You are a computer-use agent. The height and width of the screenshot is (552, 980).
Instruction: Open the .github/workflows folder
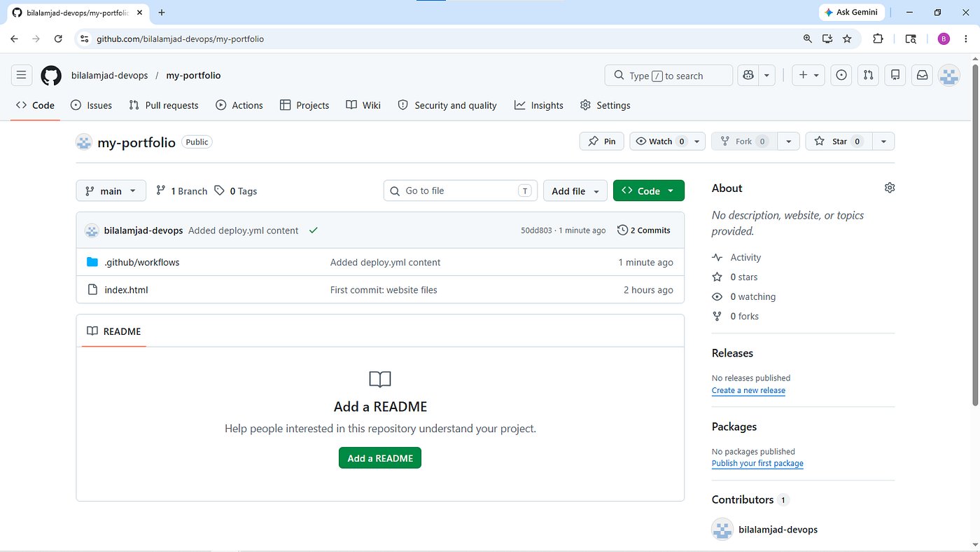(142, 262)
